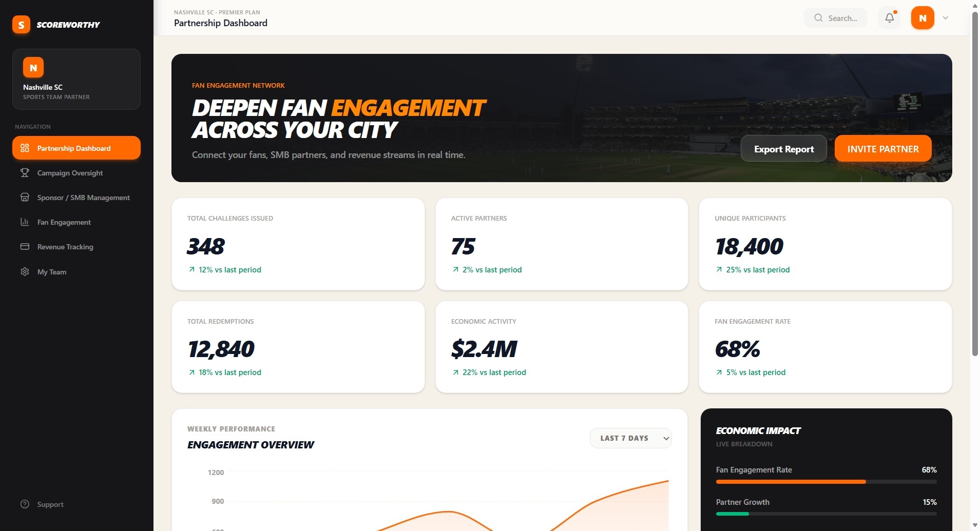
Task: Click the Total Redemptions value 12,840
Action: pyautogui.click(x=221, y=349)
